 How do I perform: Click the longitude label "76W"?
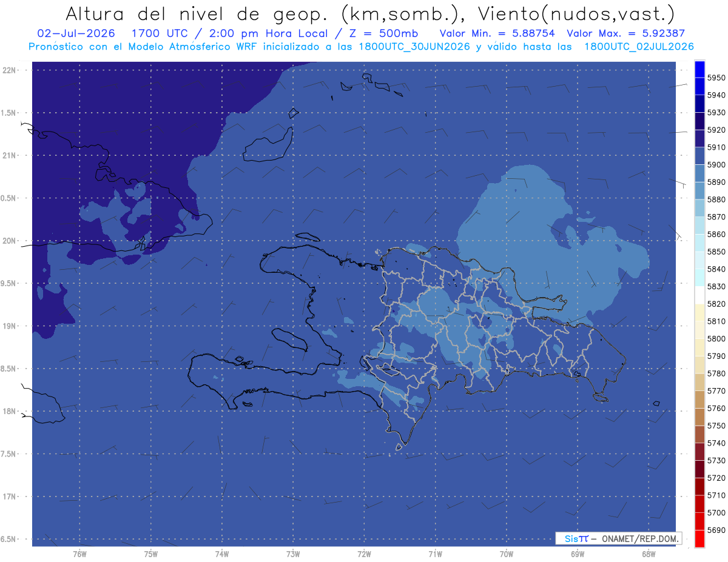pyautogui.click(x=79, y=554)
